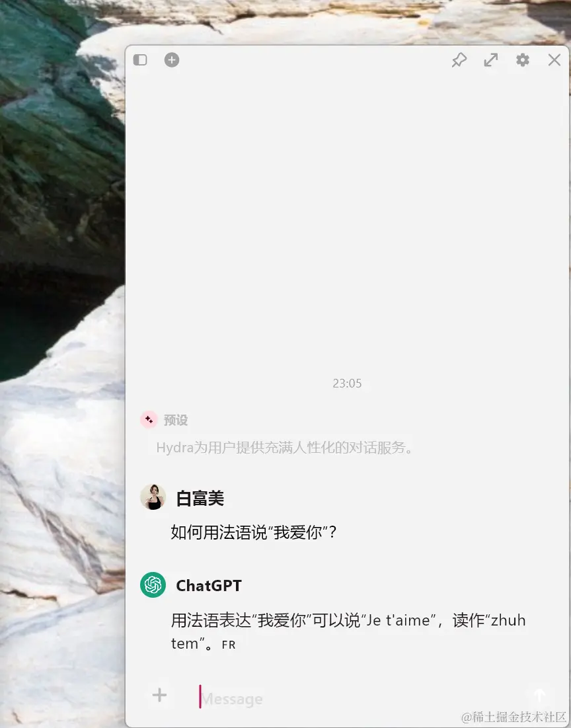Image resolution: width=571 pixels, height=728 pixels.
Task: Click the 23:05 timestamp
Action: coord(347,384)
